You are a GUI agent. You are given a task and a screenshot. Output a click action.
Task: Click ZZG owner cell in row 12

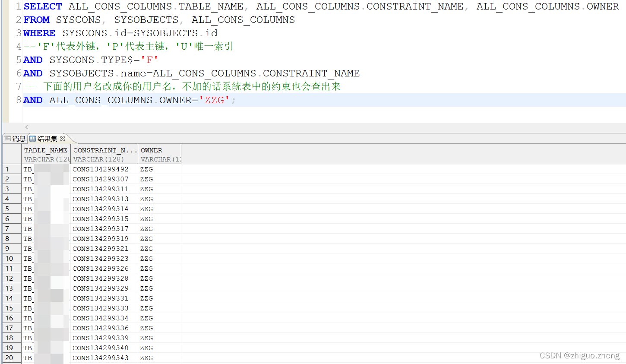(x=159, y=279)
